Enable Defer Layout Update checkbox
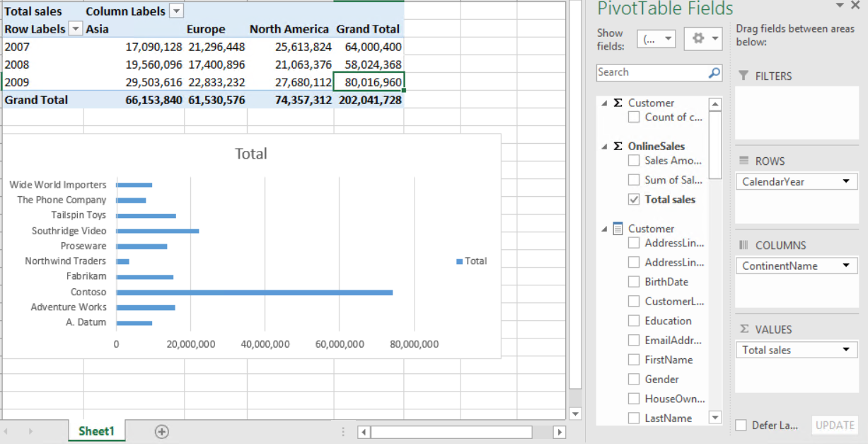This screenshot has height=444, width=868. [x=741, y=425]
